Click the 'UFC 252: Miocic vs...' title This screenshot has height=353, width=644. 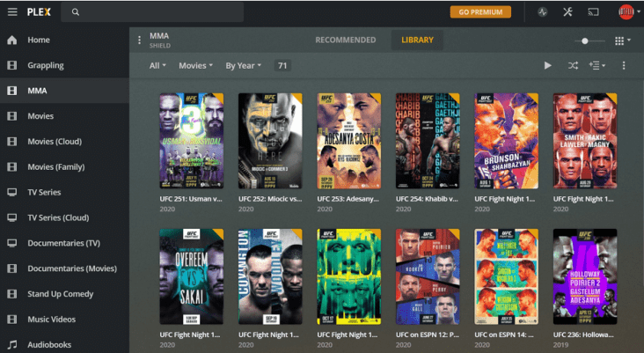[270, 199]
